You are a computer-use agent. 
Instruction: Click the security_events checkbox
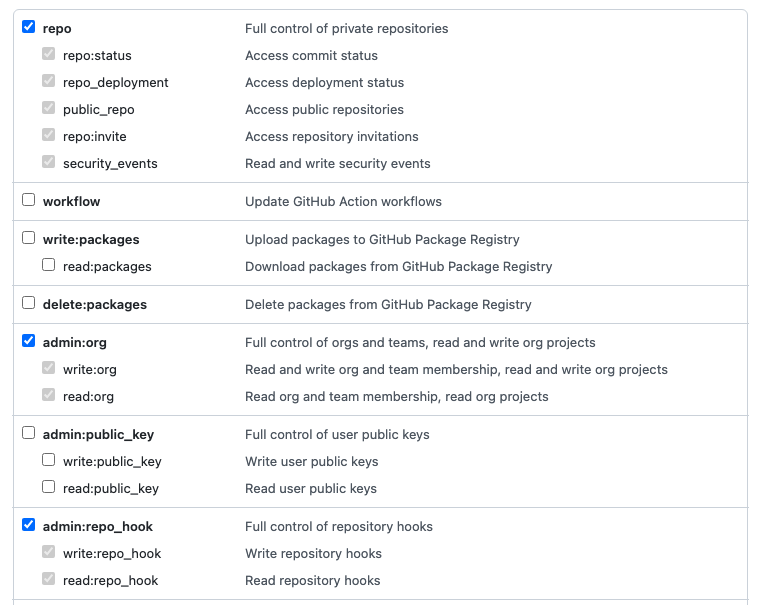[49, 163]
